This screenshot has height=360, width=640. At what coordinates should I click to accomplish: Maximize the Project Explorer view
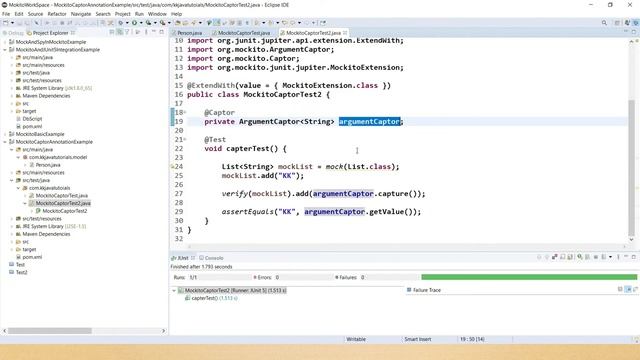[161, 32]
